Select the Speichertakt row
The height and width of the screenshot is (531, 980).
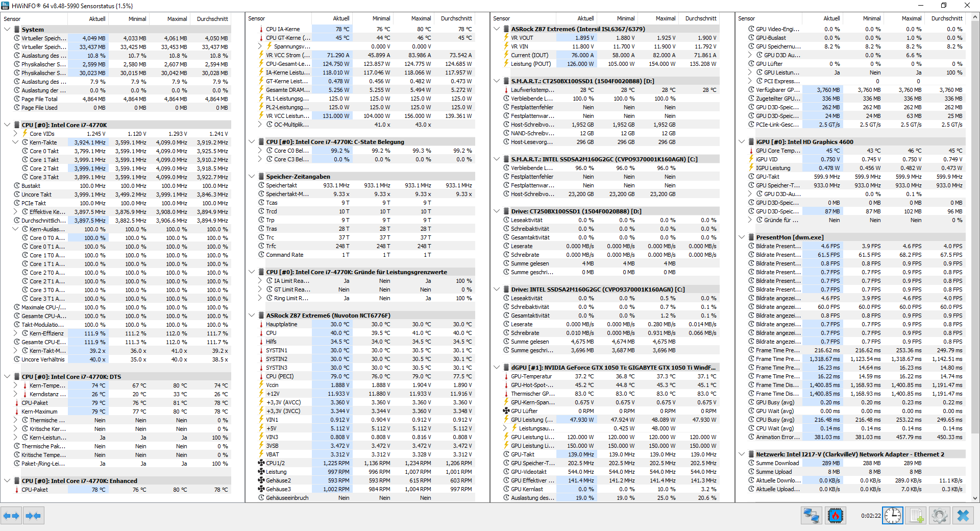click(361, 185)
